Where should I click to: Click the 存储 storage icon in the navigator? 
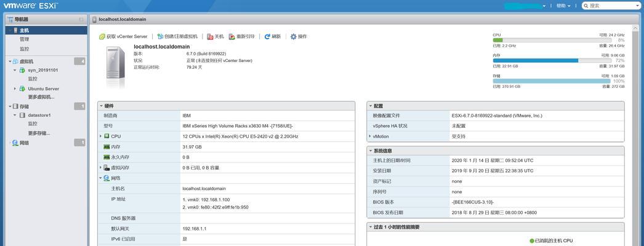[15, 106]
